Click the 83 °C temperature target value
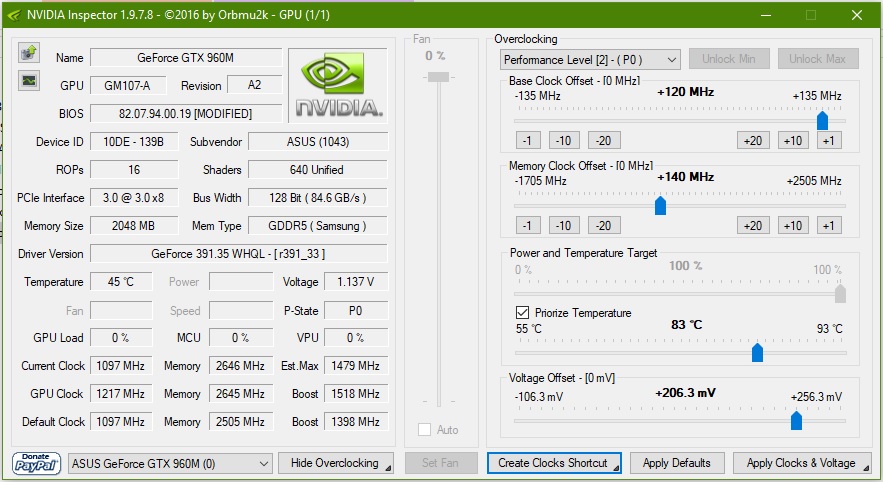Viewport: 883px width, 485px height. [686, 324]
